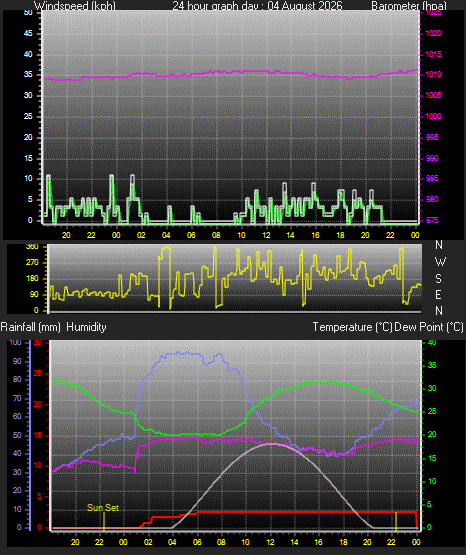The image size is (466, 555).
Task: Click the "Barometer (hpa)" title label
Action: [x=409, y=6]
